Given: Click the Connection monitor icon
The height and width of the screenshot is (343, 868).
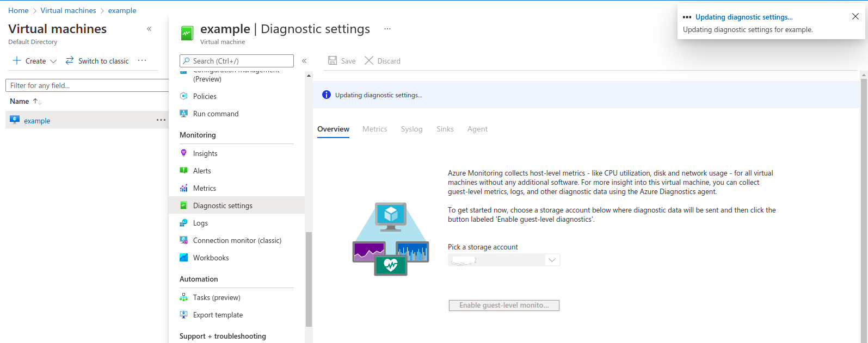Looking at the screenshot, I should point(184,240).
